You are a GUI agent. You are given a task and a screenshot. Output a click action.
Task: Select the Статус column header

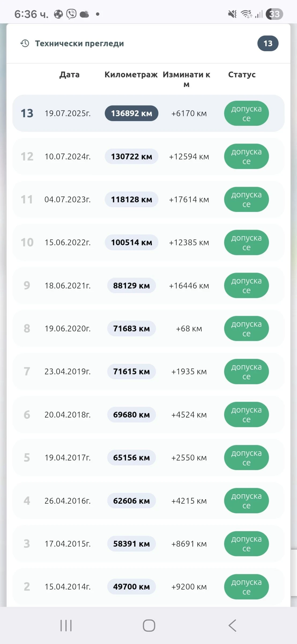(x=242, y=75)
